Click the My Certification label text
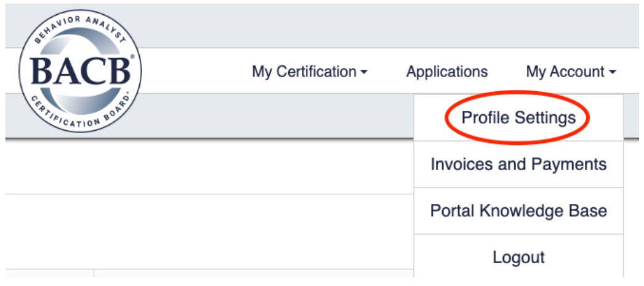This screenshot has height=286, width=644. 304,72
